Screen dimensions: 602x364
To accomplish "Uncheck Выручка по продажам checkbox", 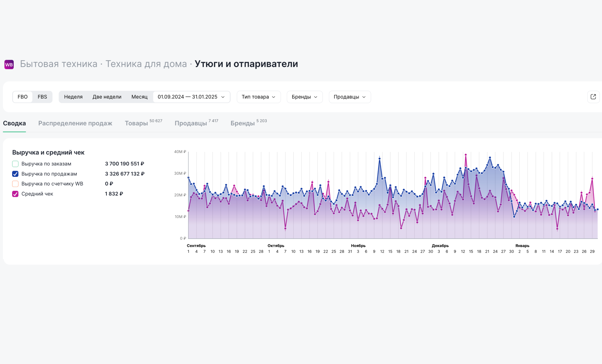I will pos(15,174).
